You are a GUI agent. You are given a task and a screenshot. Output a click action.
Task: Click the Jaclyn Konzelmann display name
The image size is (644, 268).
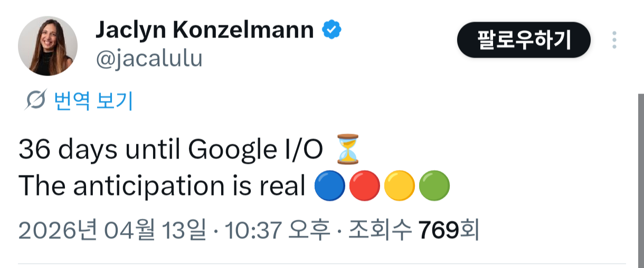point(205,31)
